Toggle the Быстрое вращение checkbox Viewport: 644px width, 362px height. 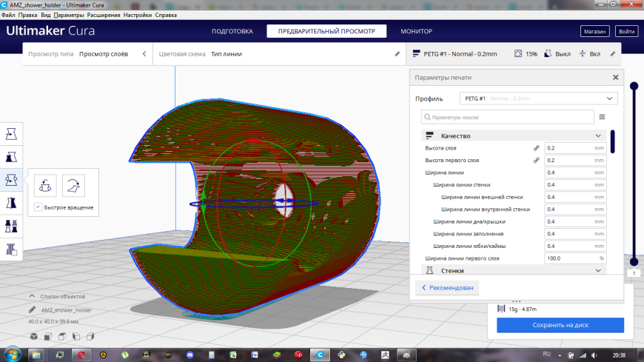tap(38, 207)
